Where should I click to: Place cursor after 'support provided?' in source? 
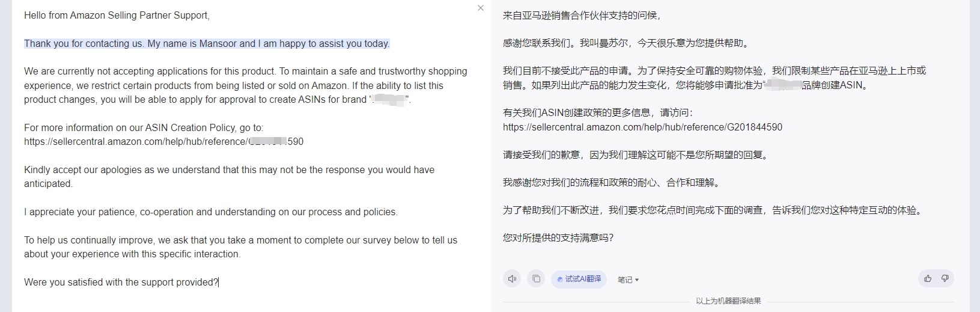[219, 282]
